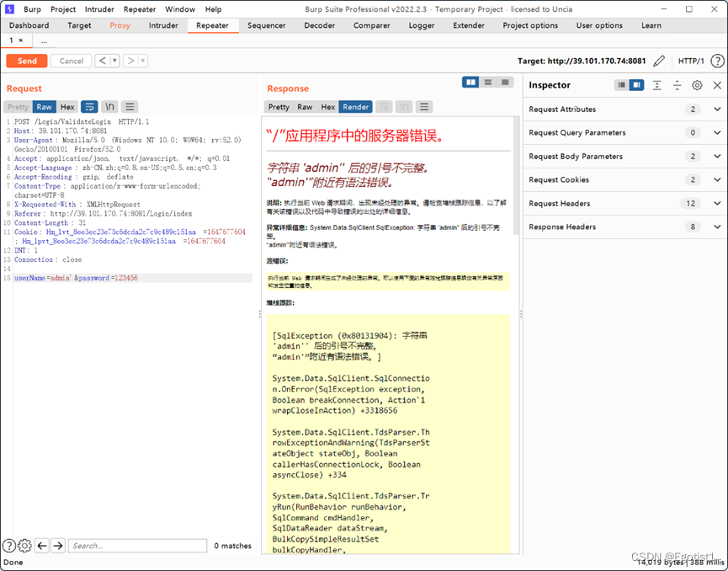This screenshot has height=571, width=728.
Task: Switch to the Decoder tab
Action: 319,25
